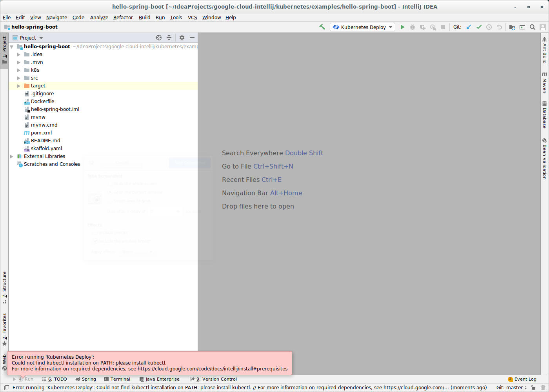
Task: Update project from Git with the blue arrow
Action: tap(468, 27)
